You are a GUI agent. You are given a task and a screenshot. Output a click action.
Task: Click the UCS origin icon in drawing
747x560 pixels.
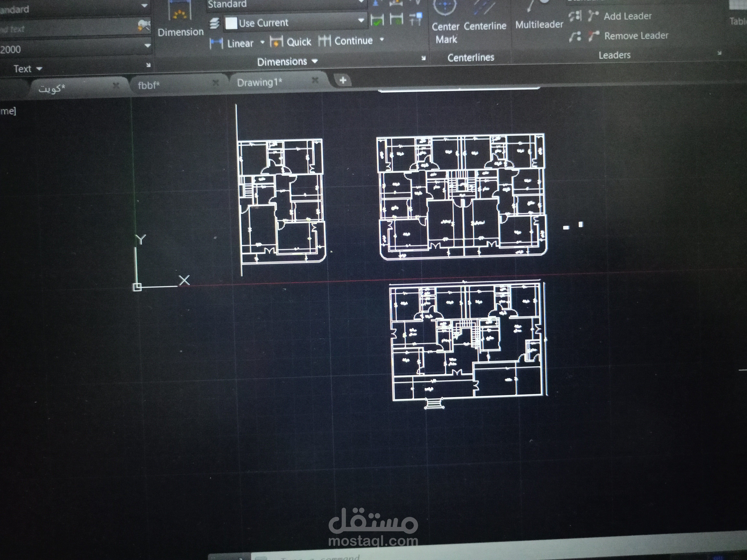[x=137, y=287]
